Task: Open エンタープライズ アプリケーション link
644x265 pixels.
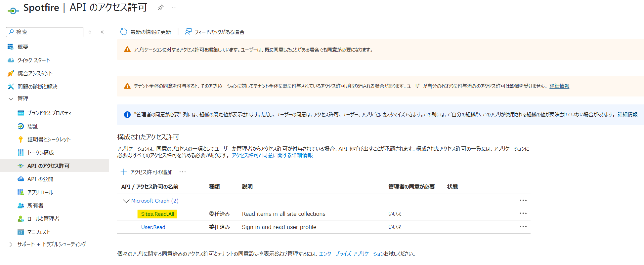Action: click(x=351, y=254)
